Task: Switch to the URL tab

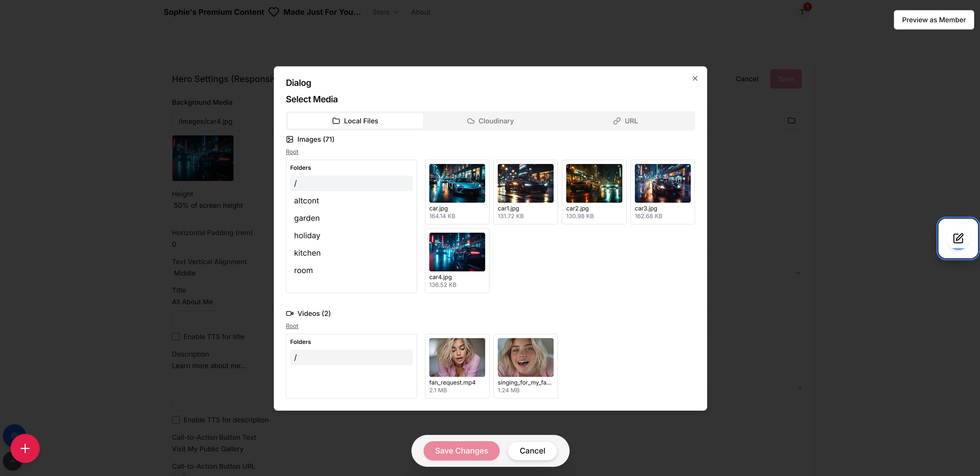Action: 625,121
